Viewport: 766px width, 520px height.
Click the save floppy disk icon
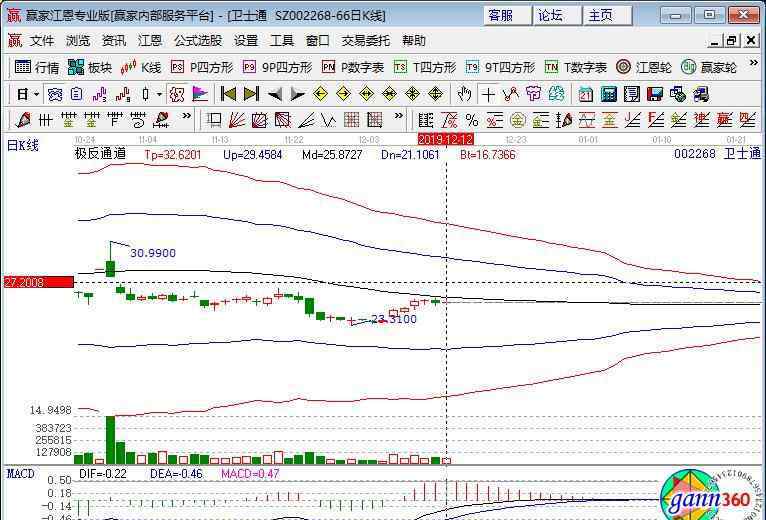coord(655,94)
